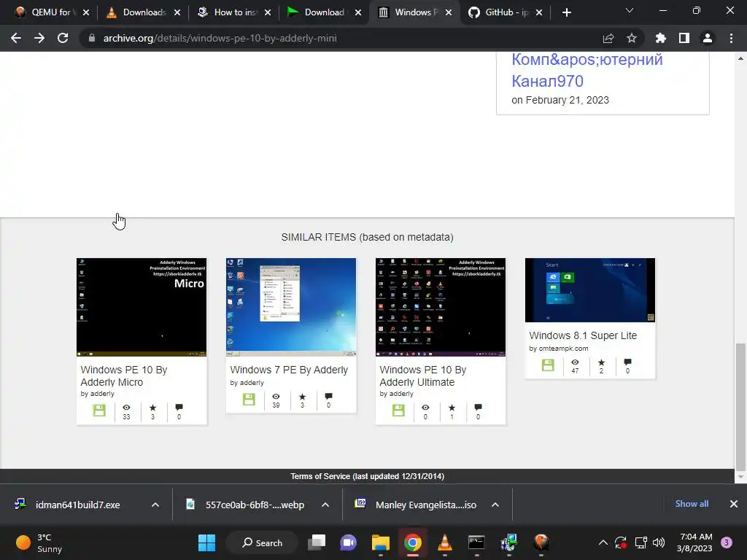Click the floppy icon on Adderly Ultimate card

tap(398, 410)
